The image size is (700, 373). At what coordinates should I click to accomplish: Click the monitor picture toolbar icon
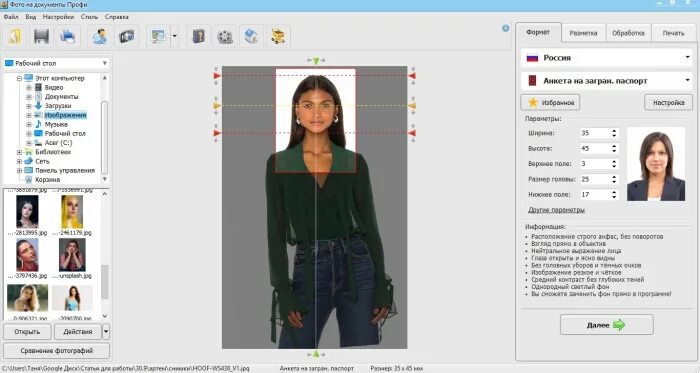point(158,36)
